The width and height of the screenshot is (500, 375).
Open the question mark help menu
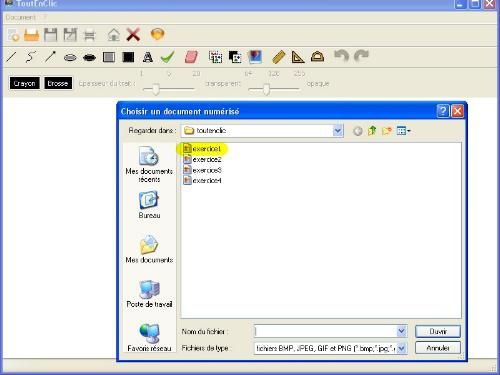pos(45,17)
